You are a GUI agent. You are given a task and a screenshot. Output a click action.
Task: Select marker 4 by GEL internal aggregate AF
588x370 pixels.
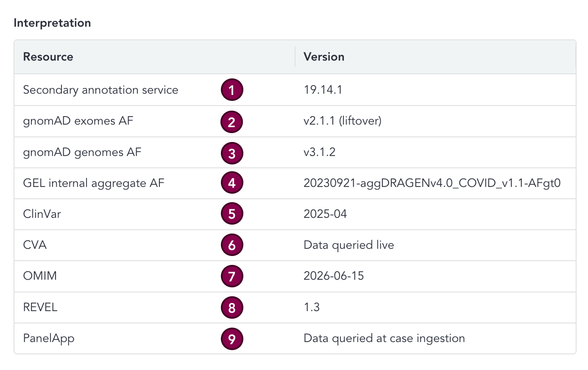232,183
